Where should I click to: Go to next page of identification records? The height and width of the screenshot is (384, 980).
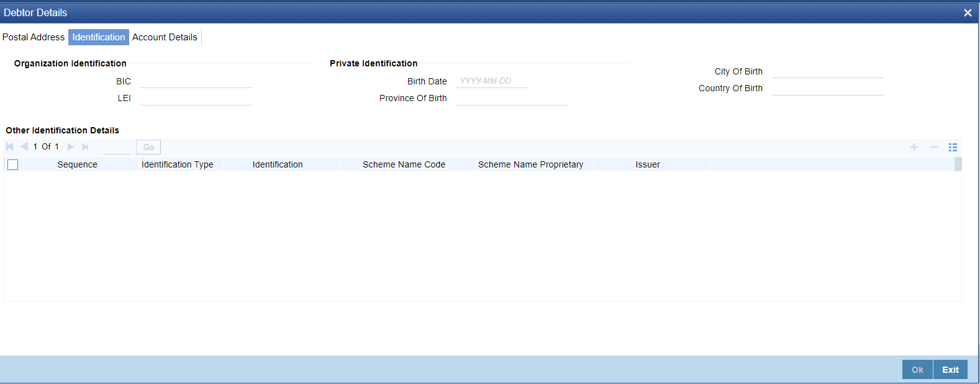(71, 147)
